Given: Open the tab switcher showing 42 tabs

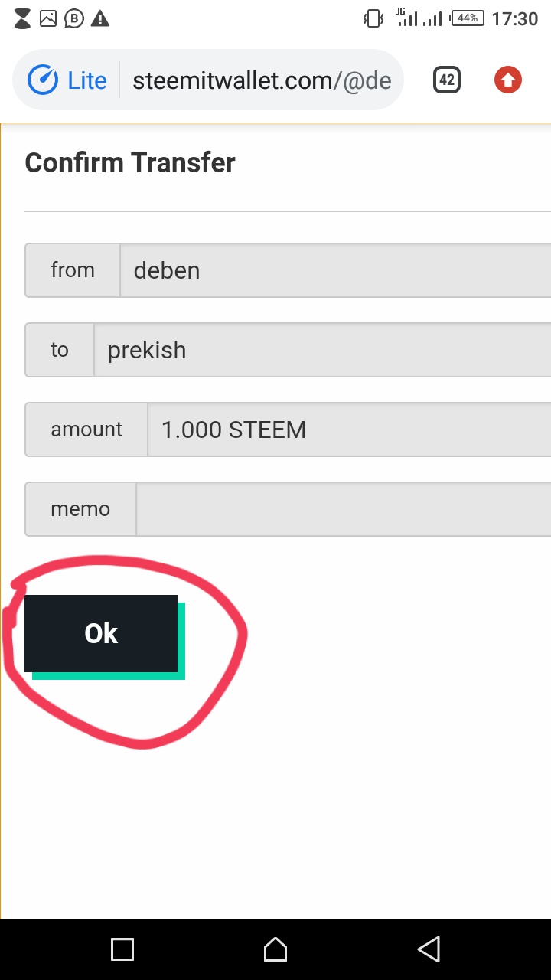Looking at the screenshot, I should 447,80.
